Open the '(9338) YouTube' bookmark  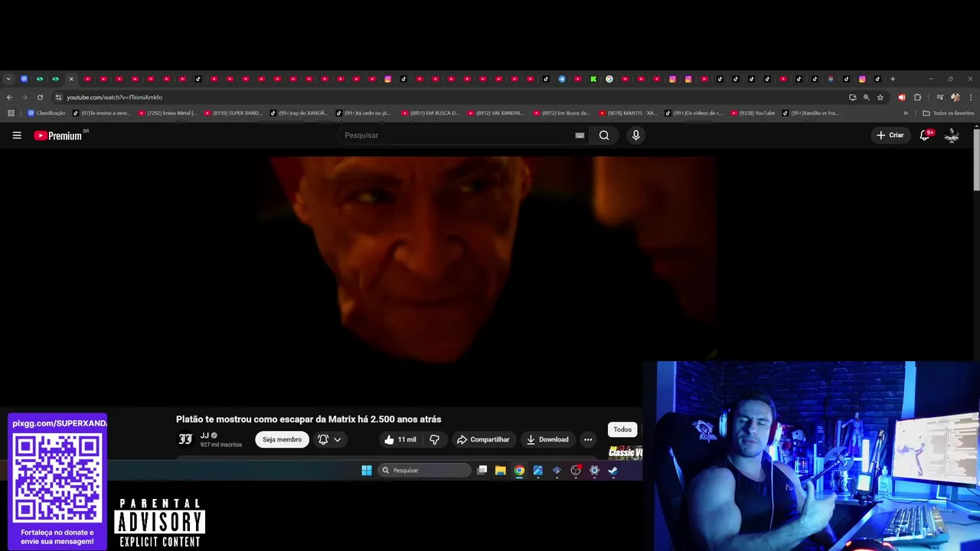[x=753, y=113]
